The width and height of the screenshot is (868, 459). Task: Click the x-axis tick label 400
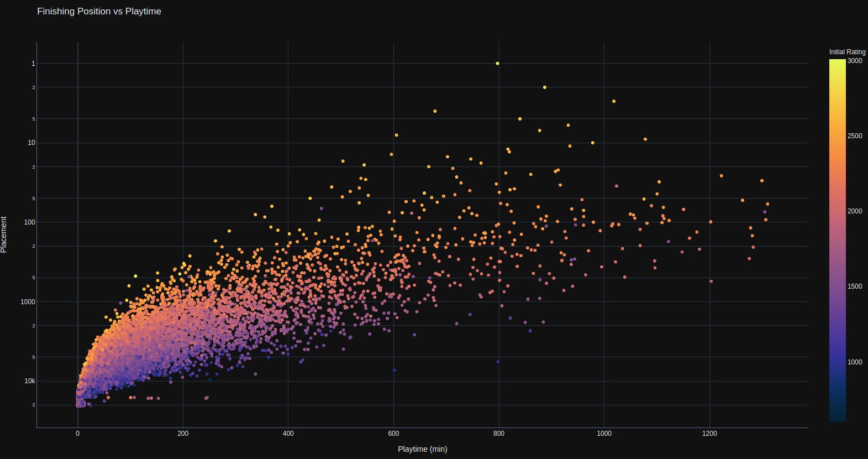coord(288,434)
